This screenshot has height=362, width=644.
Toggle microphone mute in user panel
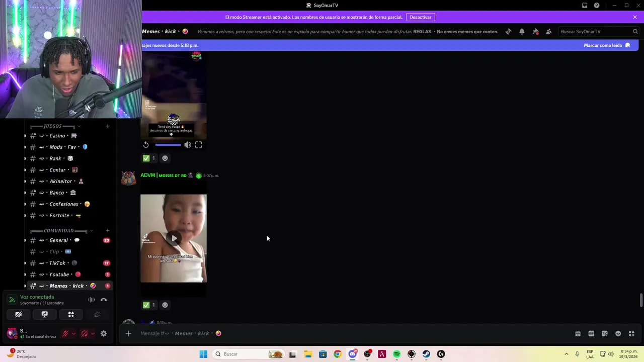(x=65, y=333)
